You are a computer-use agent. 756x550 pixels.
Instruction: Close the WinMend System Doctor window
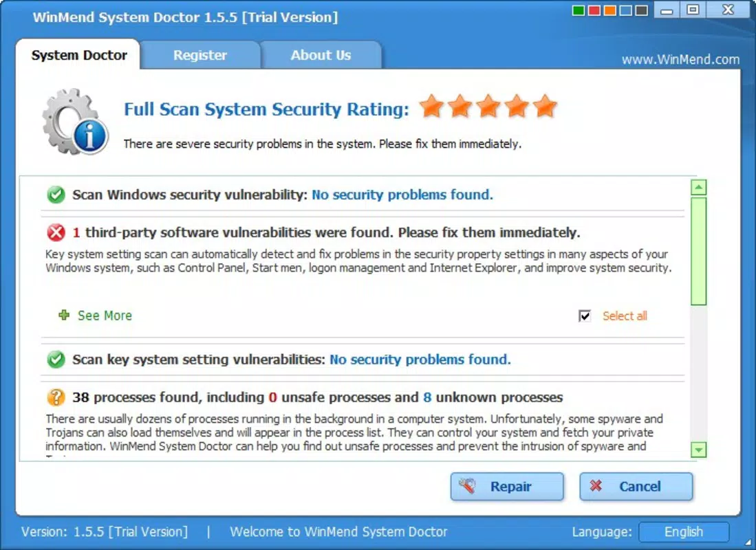pyautogui.click(x=728, y=10)
